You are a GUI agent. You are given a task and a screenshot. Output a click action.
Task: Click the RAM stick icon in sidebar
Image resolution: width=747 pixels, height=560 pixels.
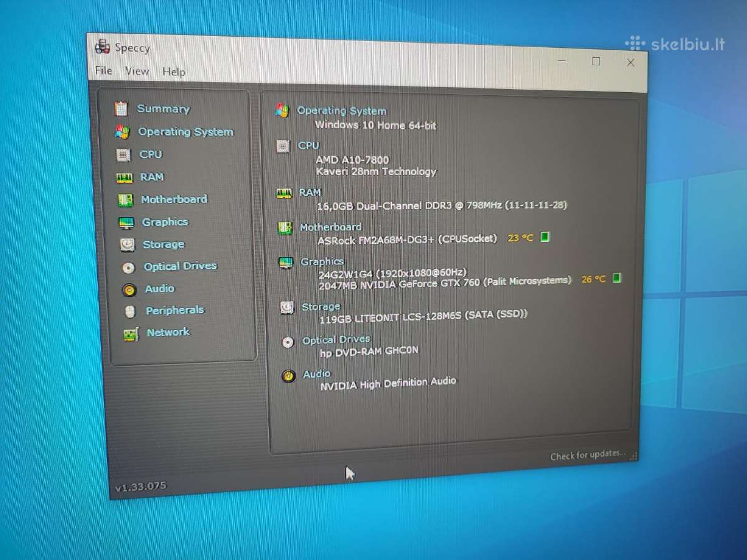click(125, 178)
